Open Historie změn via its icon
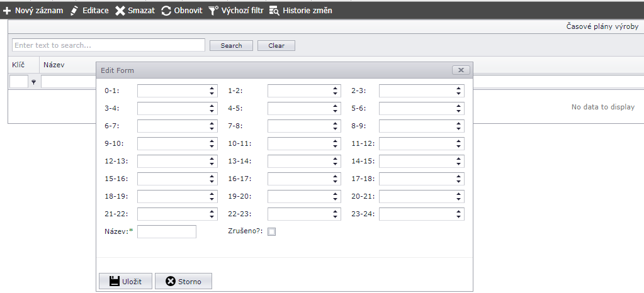Image resolution: width=644 pixels, height=293 pixels. [x=274, y=11]
